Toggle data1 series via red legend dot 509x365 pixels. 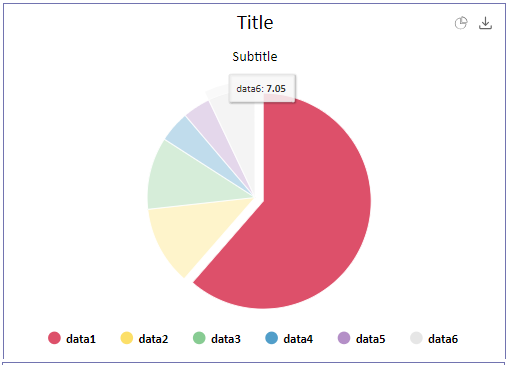(x=54, y=338)
